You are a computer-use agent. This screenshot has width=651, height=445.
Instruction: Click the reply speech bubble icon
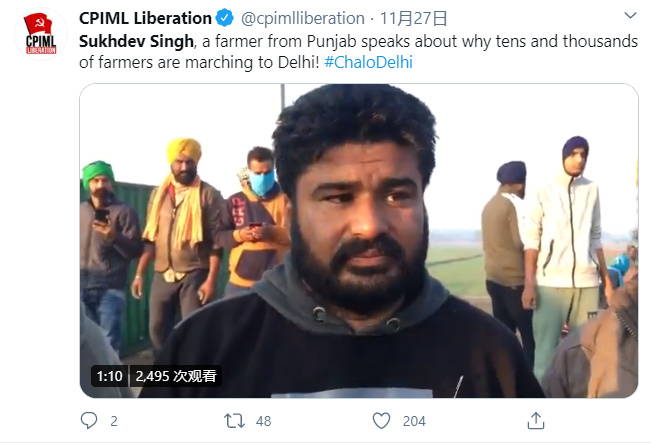coord(89,421)
